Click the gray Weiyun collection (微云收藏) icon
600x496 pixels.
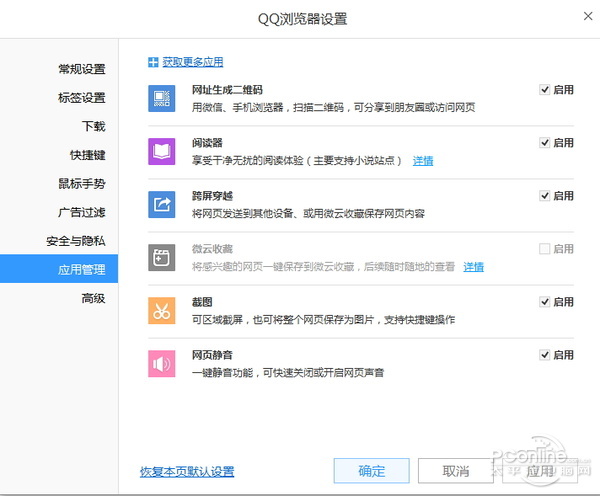pyautogui.click(x=161, y=258)
